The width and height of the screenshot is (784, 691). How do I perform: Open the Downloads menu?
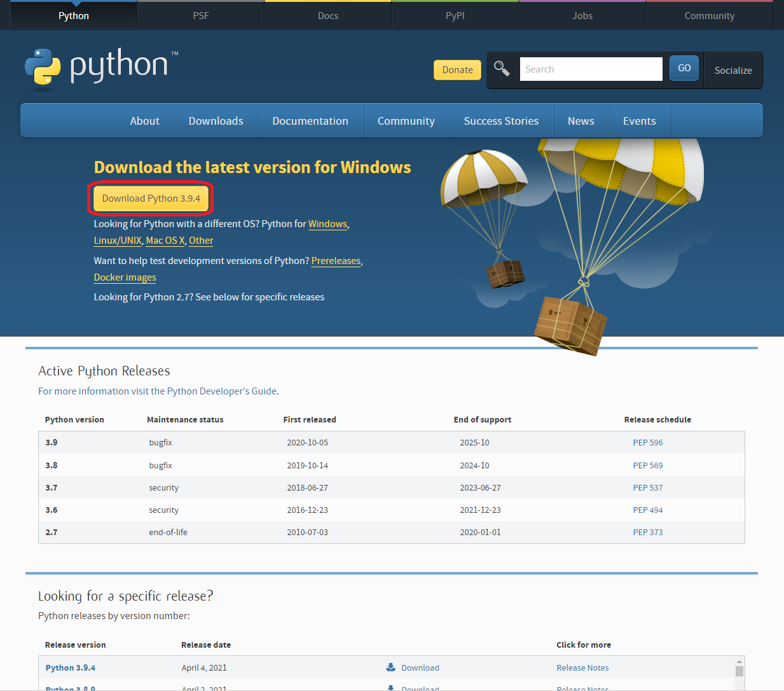pos(216,121)
